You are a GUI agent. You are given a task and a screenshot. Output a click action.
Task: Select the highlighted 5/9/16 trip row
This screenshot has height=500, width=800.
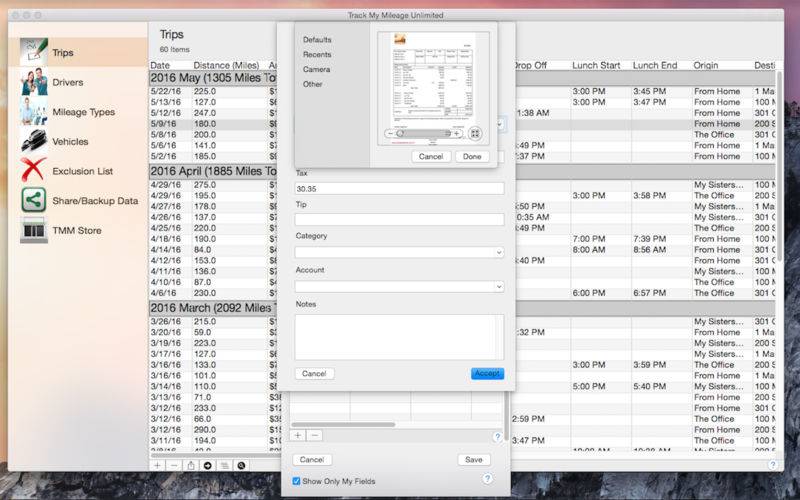pos(462,123)
